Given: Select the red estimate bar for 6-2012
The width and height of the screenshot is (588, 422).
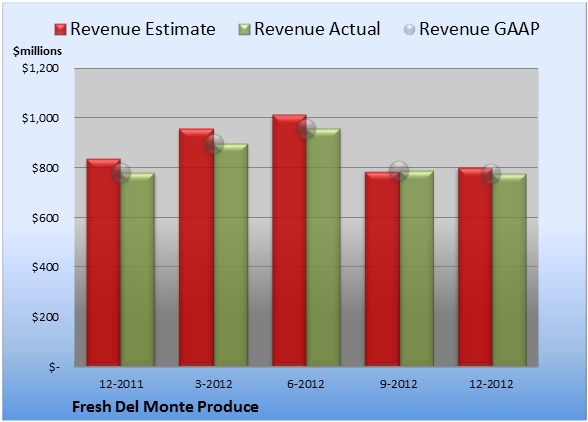Looking at the screenshot, I should pyautogui.click(x=289, y=240).
